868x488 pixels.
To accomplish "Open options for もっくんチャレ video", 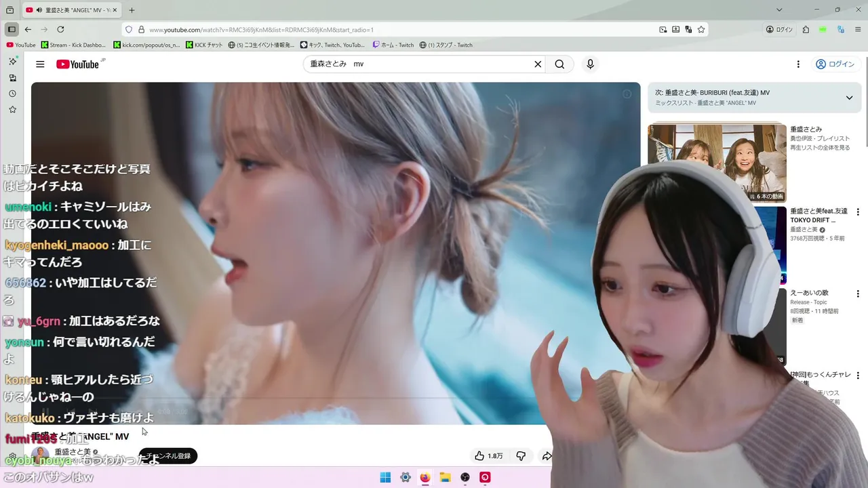I will click(858, 375).
